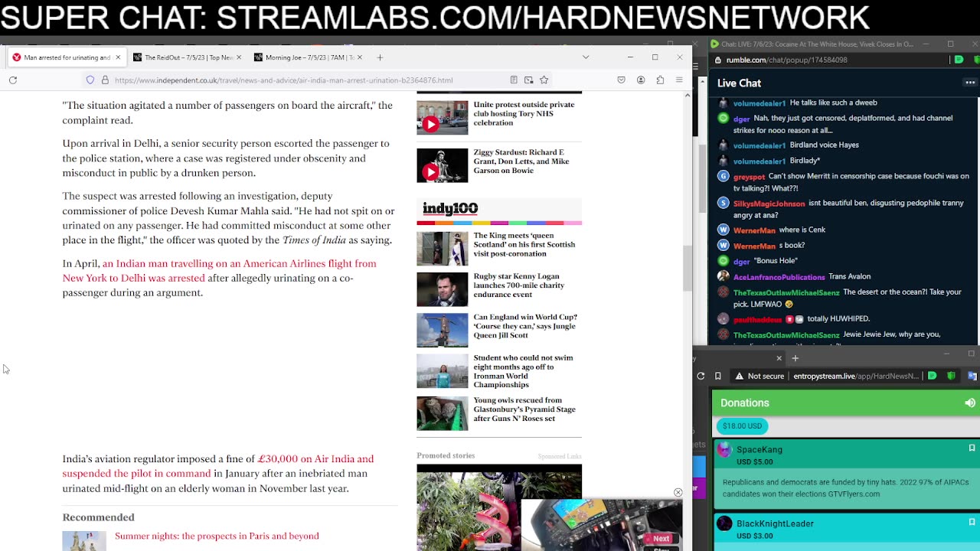Click the Ironman student story thumbnail
Image resolution: width=980 pixels, height=551 pixels.
coord(442,371)
